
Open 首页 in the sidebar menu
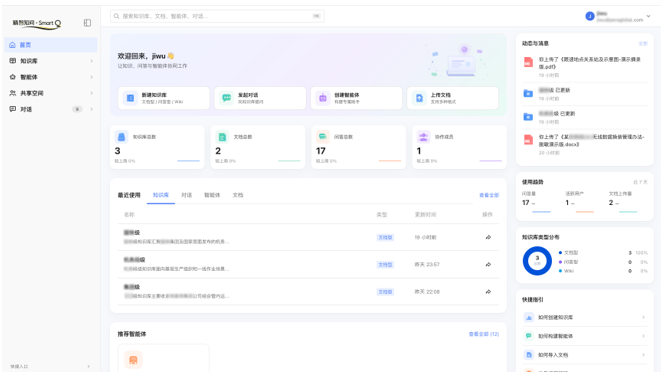click(x=51, y=45)
